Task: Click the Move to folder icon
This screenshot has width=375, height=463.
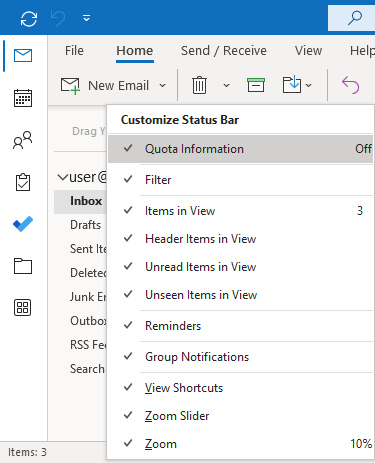Action: coord(292,85)
